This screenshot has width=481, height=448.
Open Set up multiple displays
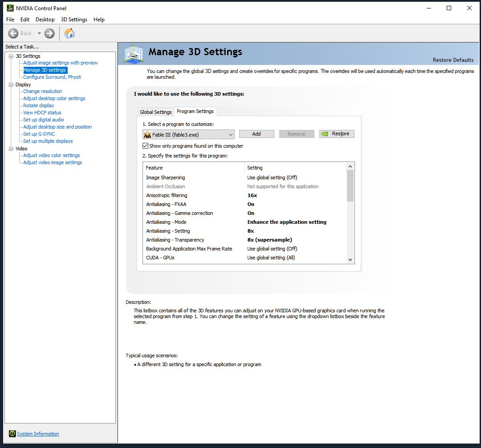(x=48, y=141)
